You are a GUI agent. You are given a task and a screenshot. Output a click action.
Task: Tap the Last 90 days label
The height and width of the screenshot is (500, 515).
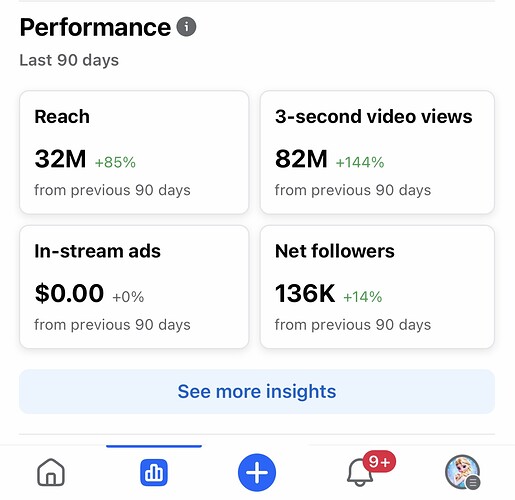coord(69,60)
